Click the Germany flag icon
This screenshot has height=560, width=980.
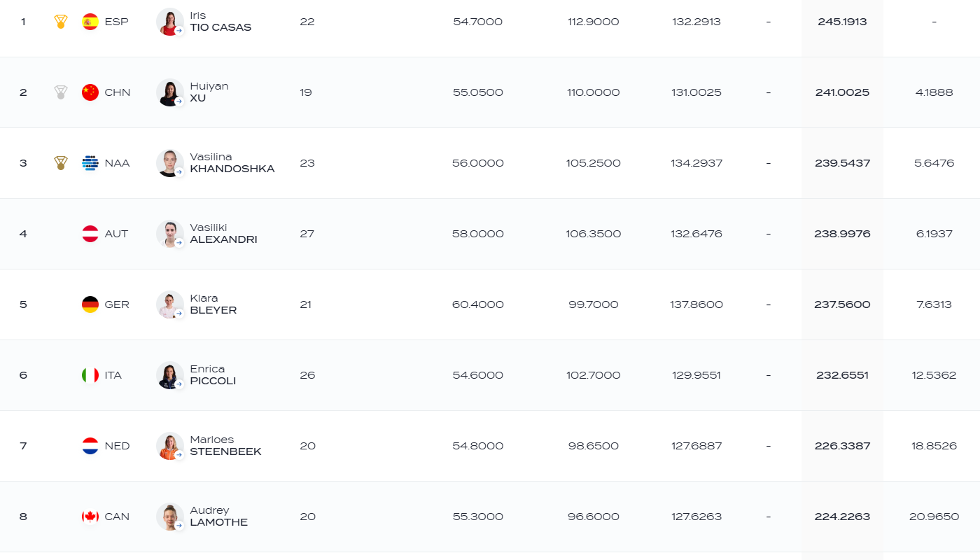(90, 304)
